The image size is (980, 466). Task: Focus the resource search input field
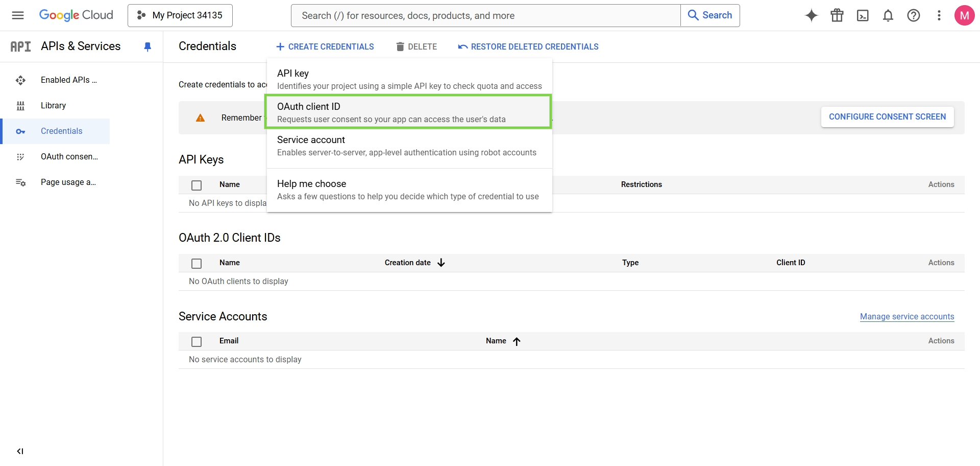pos(486,15)
